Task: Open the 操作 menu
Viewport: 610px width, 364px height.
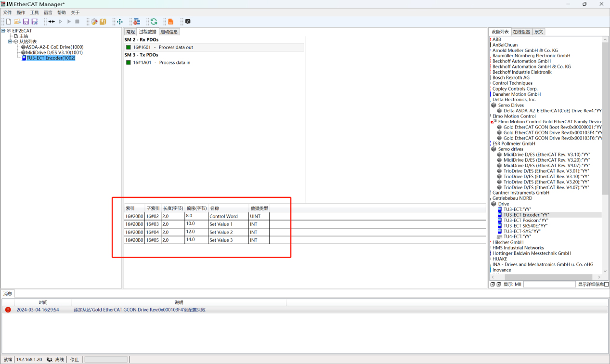Action: point(21,13)
